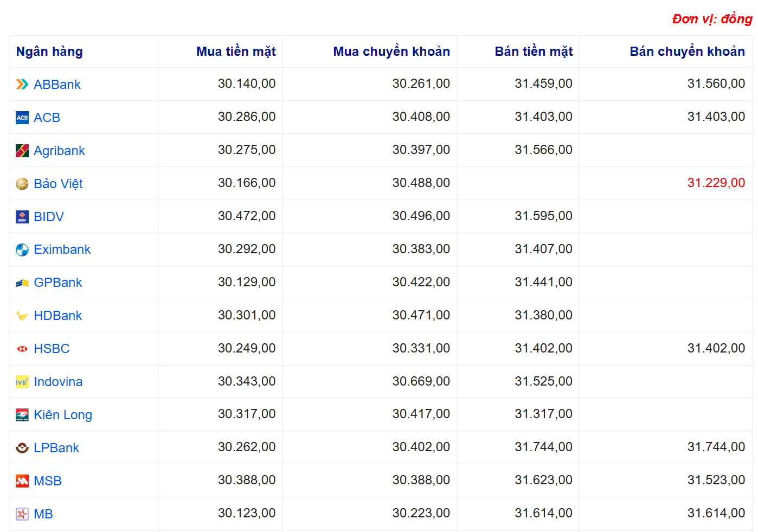Click the Eximbank logo icon

(22, 249)
